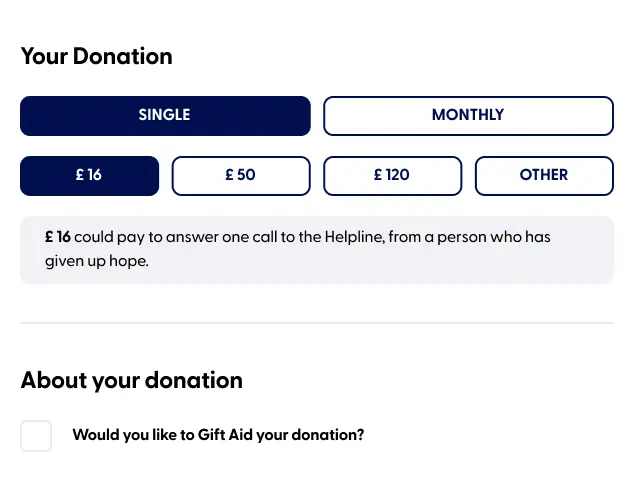Viewport: 634px width, 492px height.
Task: Tick the Gift Aid checkbox
Action: pos(36,436)
